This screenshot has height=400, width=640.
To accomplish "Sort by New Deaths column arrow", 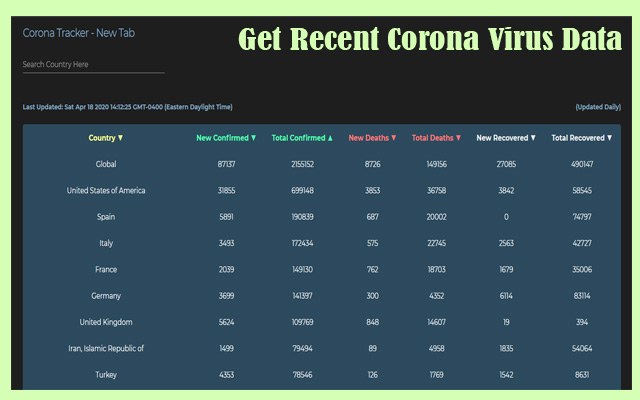I will point(394,138).
